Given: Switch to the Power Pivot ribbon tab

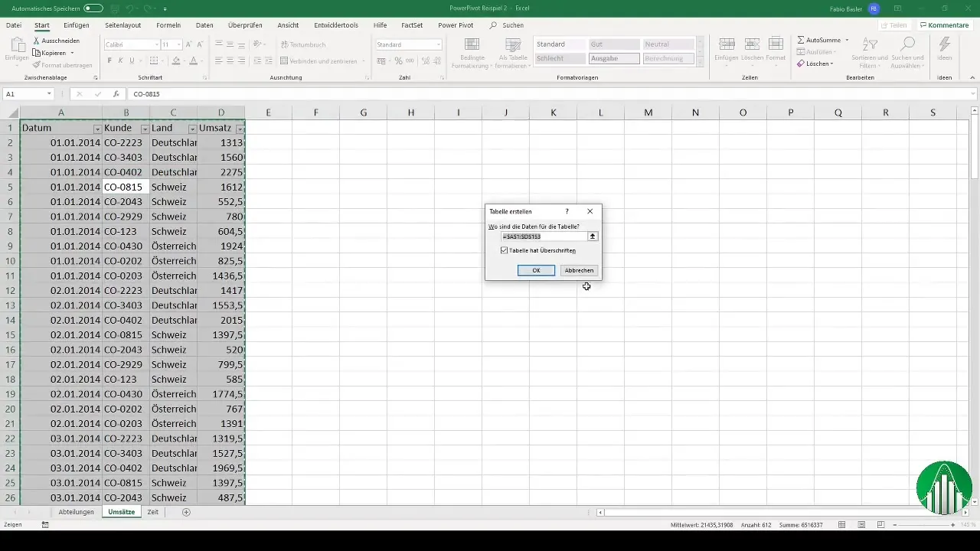Looking at the screenshot, I should [x=456, y=25].
